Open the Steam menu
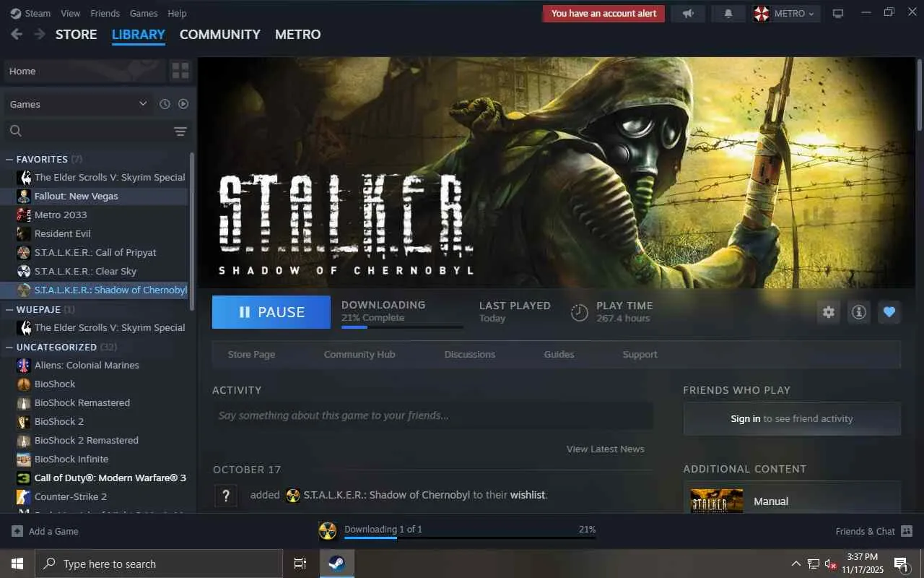Screen dimensions: 924x578 [38, 13]
